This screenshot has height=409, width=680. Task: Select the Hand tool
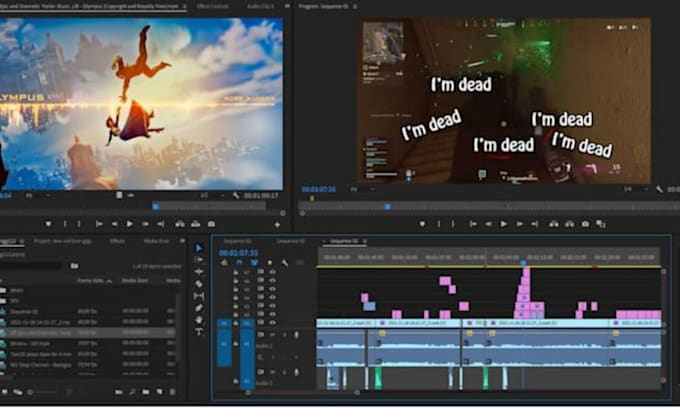(199, 320)
